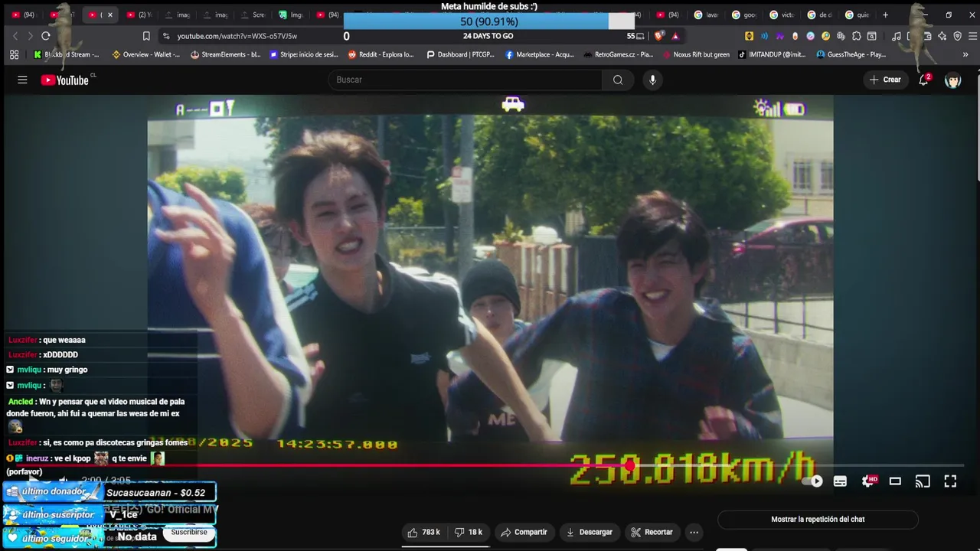Like the video with 783 k
980x551 pixels.
click(423, 532)
